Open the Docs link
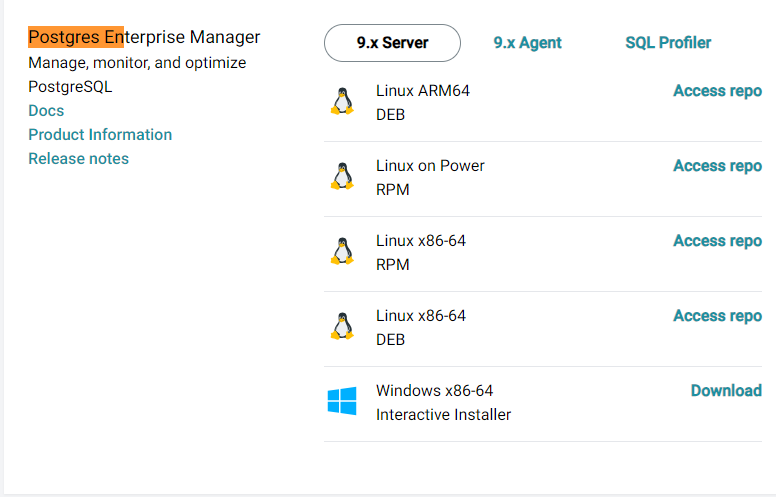The image size is (776, 497). pos(46,111)
